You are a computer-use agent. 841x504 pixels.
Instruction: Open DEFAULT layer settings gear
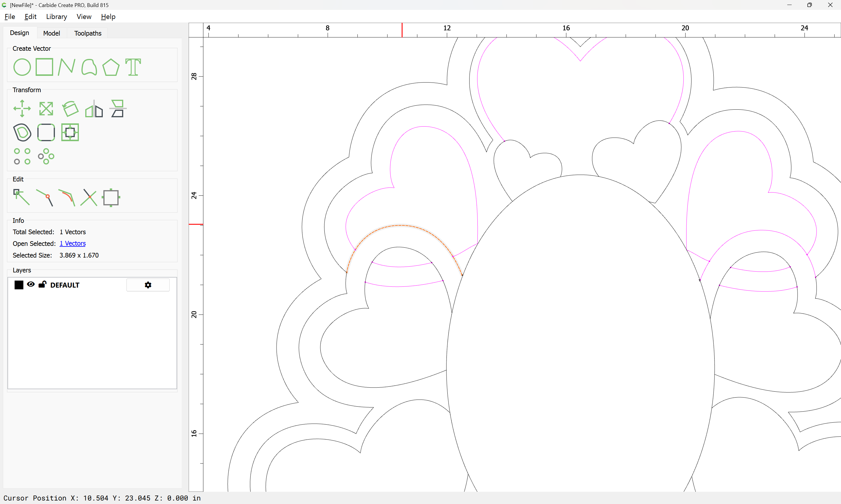click(x=148, y=285)
